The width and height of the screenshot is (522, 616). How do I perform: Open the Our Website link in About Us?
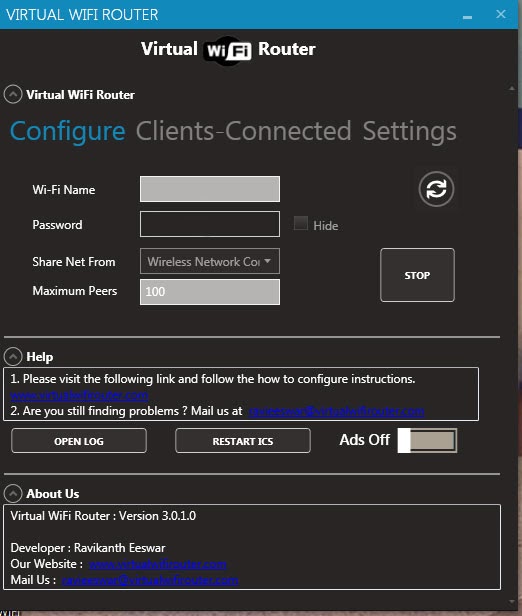click(158, 564)
